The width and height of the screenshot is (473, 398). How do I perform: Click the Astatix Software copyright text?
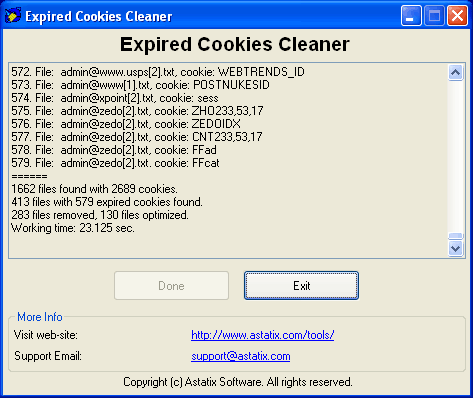(238, 382)
